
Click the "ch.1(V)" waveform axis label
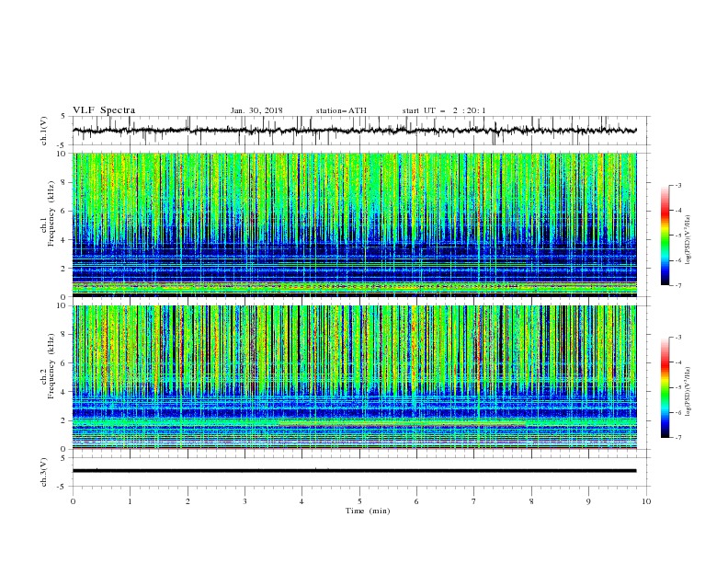coord(44,131)
